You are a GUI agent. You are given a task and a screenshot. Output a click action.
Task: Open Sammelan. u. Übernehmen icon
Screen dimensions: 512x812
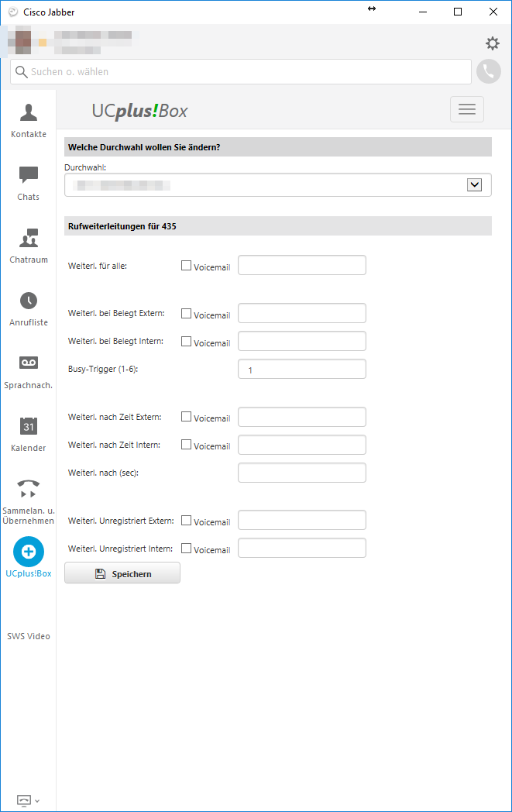click(x=29, y=488)
